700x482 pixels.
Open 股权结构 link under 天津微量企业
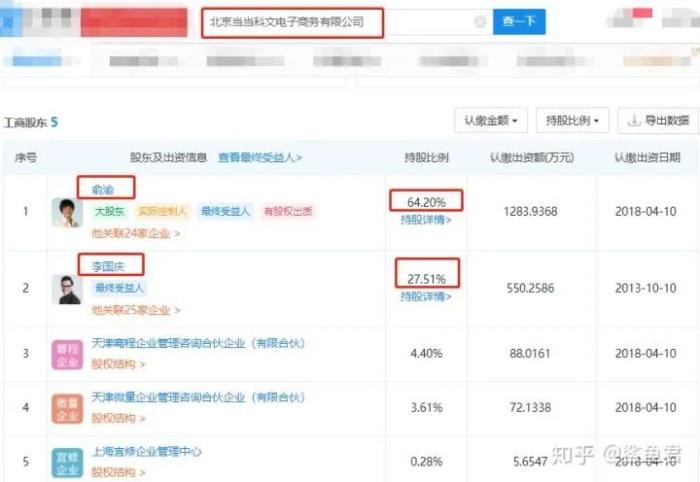118,418
